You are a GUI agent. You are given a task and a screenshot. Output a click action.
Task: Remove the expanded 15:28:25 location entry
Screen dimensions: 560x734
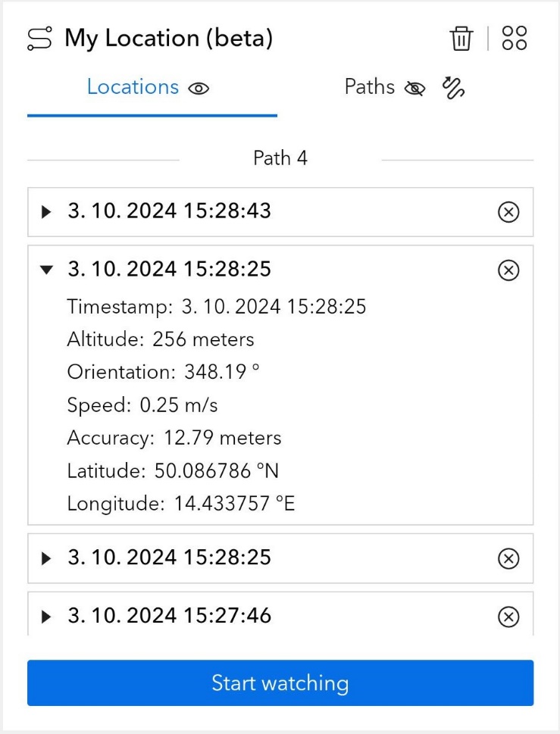click(508, 270)
